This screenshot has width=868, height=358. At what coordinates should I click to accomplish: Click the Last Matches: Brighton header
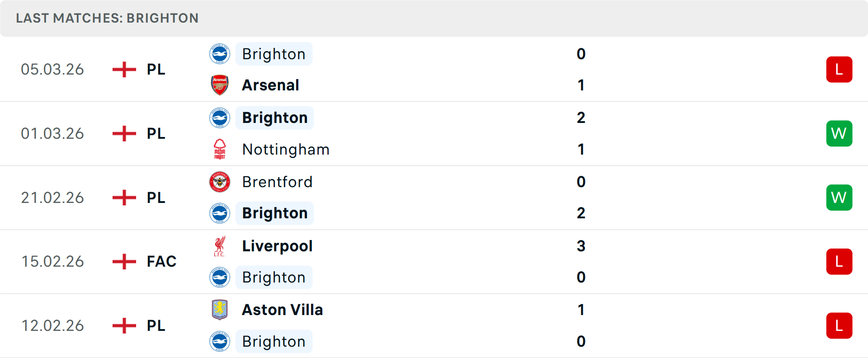click(107, 18)
